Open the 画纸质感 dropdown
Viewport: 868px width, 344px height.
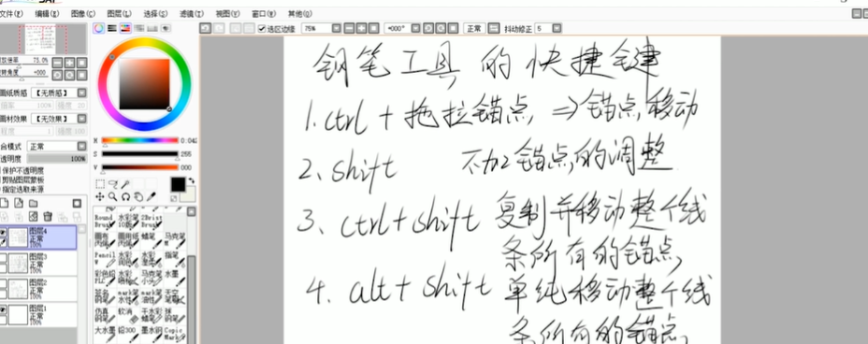coord(81,93)
